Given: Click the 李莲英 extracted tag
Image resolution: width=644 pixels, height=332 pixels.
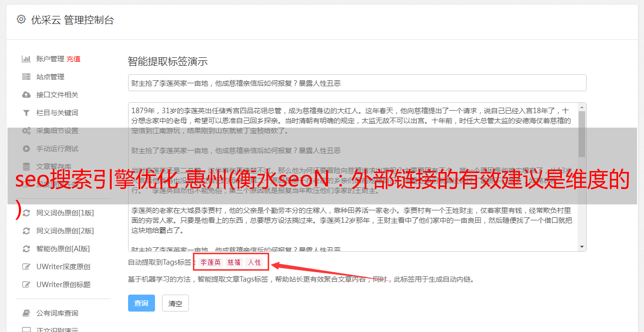Looking at the screenshot, I should (210, 262).
